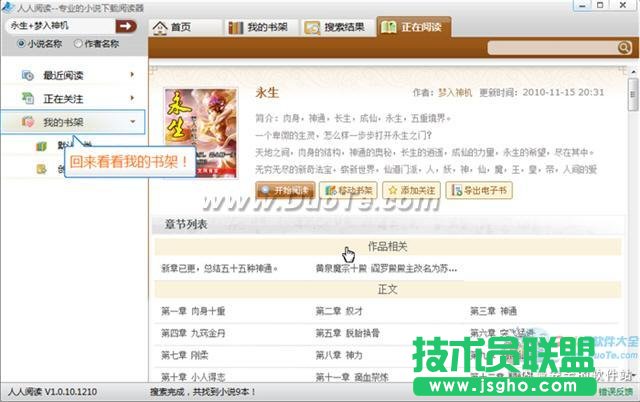Select the 作者名称 radio button

(78, 43)
